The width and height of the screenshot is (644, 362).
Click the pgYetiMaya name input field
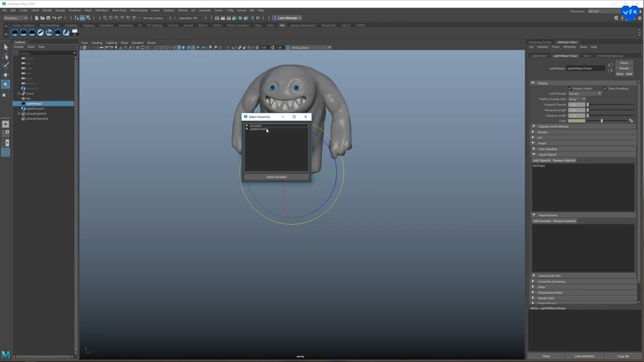point(586,68)
